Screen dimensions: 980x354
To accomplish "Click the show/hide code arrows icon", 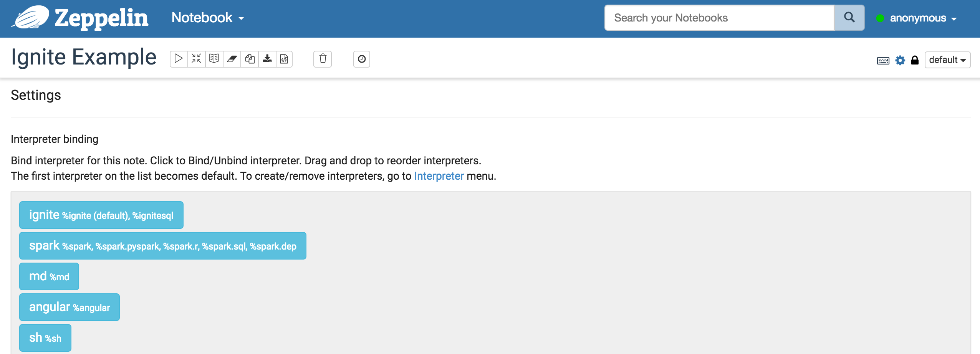I will (x=196, y=59).
